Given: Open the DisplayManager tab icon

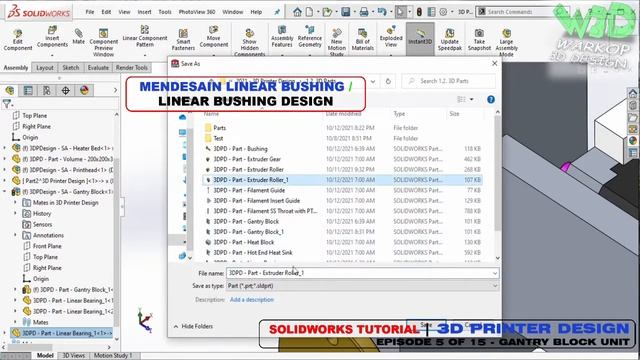Looking at the screenshot, I should [x=84, y=90].
